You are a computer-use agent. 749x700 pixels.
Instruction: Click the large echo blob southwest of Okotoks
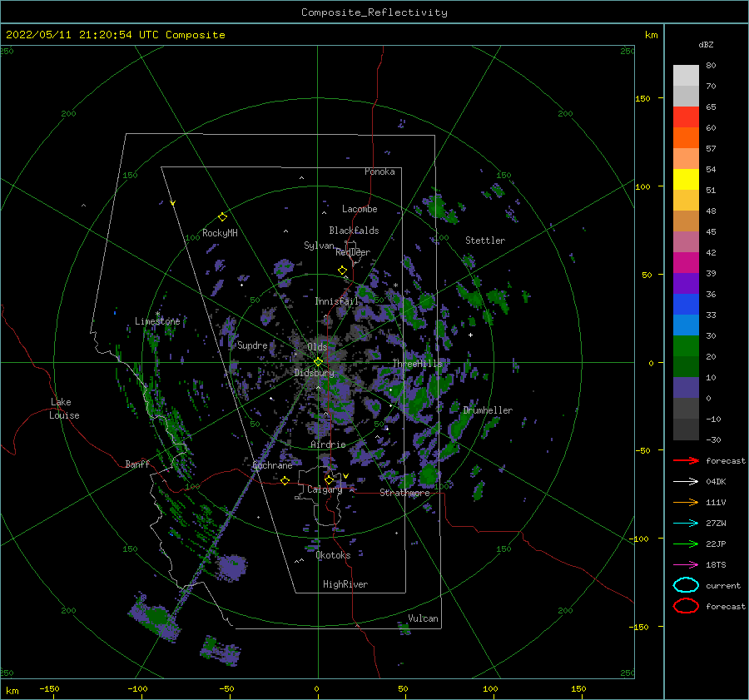(x=232, y=567)
